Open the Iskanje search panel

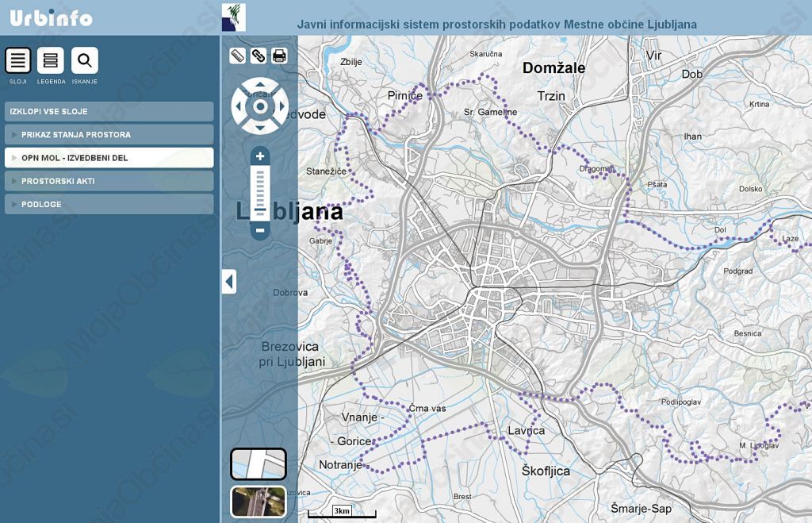coord(85,60)
